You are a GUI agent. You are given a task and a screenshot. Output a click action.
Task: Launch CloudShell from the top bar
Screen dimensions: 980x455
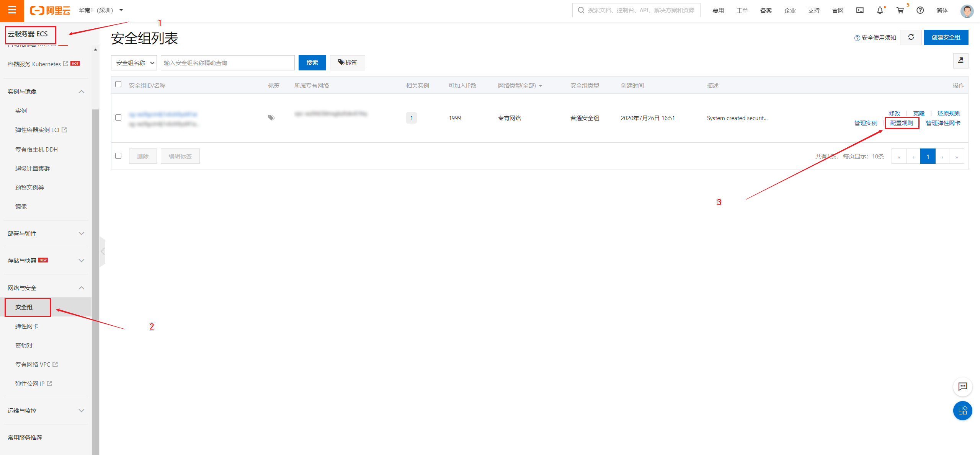click(x=859, y=10)
